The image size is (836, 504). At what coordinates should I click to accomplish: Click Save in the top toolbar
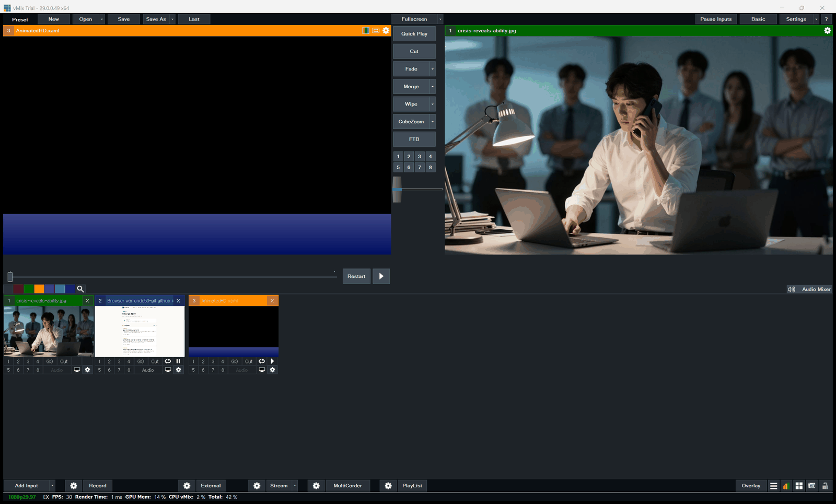click(124, 19)
